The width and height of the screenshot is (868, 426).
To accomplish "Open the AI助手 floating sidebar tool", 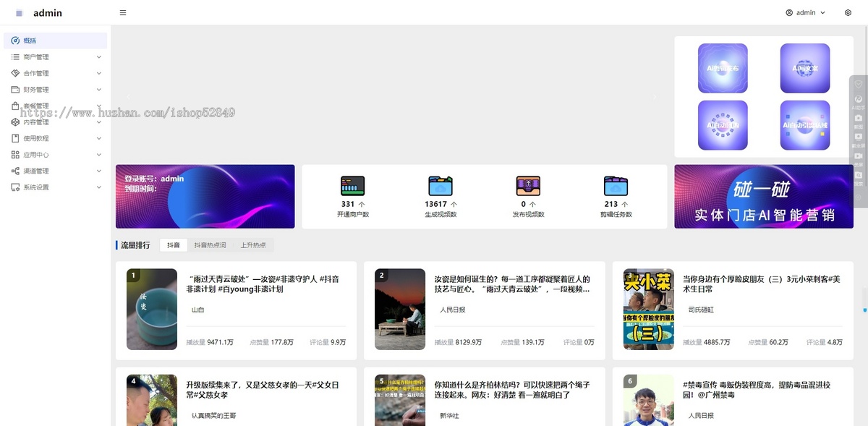I will point(859,101).
